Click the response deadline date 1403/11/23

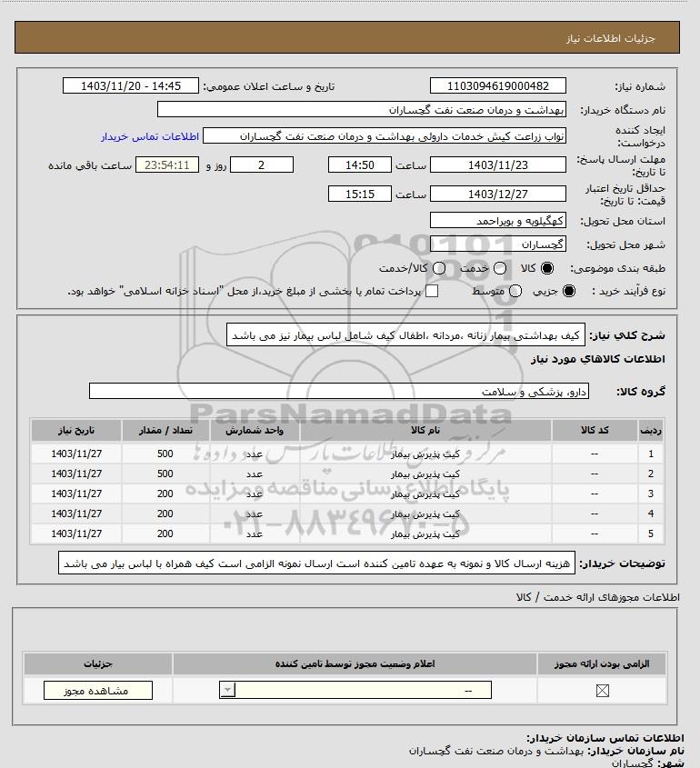pyautogui.click(x=497, y=165)
